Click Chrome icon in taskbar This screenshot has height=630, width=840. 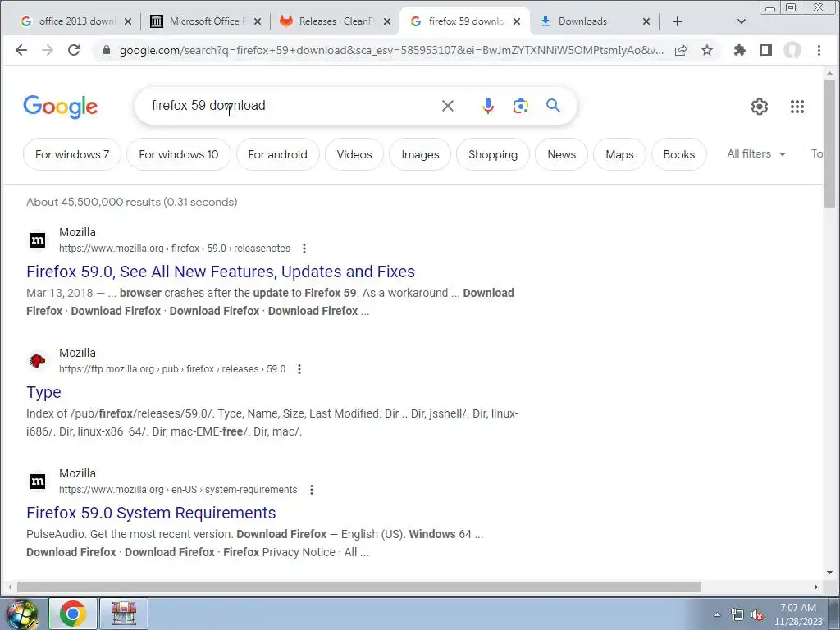tap(73, 614)
